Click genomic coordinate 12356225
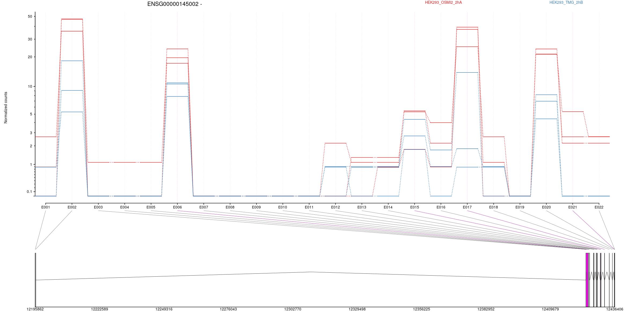This screenshot has width=644, height=322. pos(422,309)
